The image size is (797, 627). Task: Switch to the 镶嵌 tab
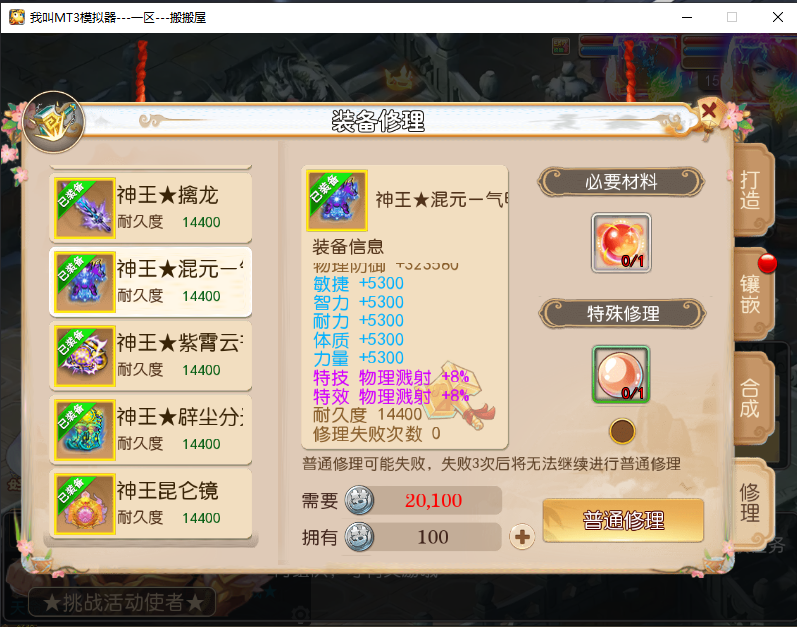(752, 294)
